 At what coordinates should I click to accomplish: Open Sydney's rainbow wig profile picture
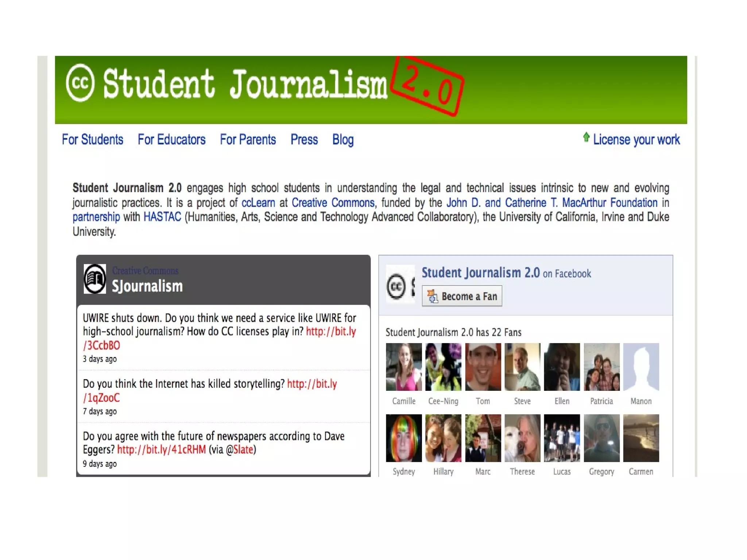pyautogui.click(x=404, y=438)
